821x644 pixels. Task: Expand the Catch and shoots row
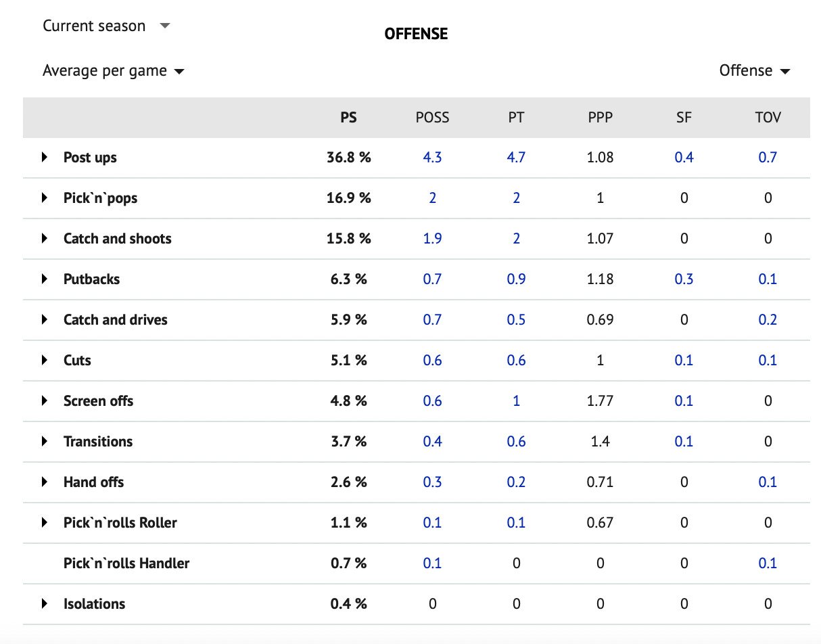pyautogui.click(x=45, y=239)
